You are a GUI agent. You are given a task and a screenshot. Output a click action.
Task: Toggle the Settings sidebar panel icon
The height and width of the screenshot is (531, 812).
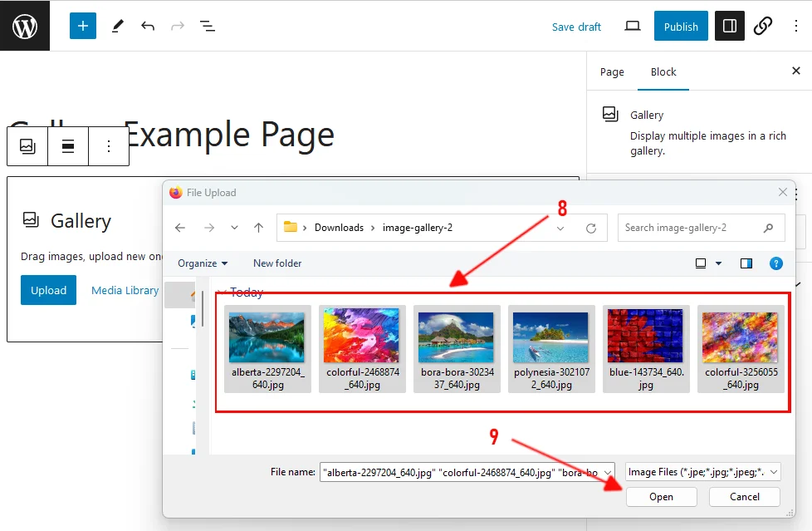(730, 26)
